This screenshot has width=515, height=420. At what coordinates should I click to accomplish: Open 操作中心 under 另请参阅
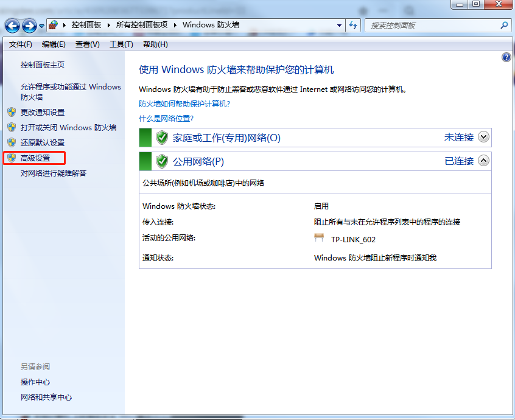point(35,382)
